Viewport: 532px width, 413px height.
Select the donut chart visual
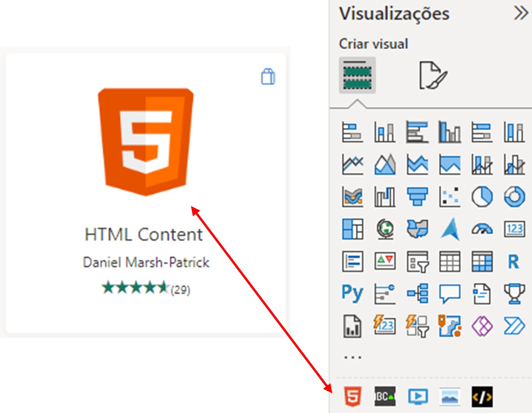click(514, 196)
